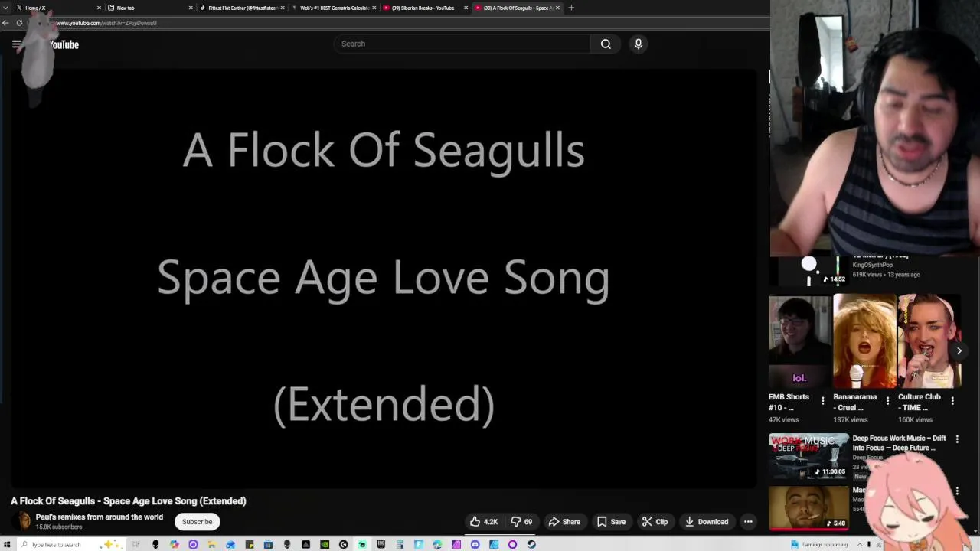Open Microsoft Edge from the taskbar
The height and width of the screenshot is (551, 980).
[437, 544]
